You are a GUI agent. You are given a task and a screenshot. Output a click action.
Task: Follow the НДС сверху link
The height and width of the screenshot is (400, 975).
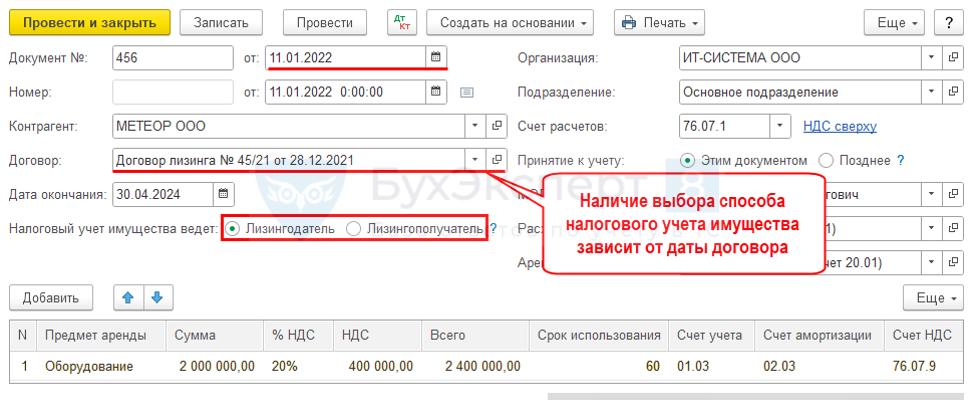click(x=840, y=126)
